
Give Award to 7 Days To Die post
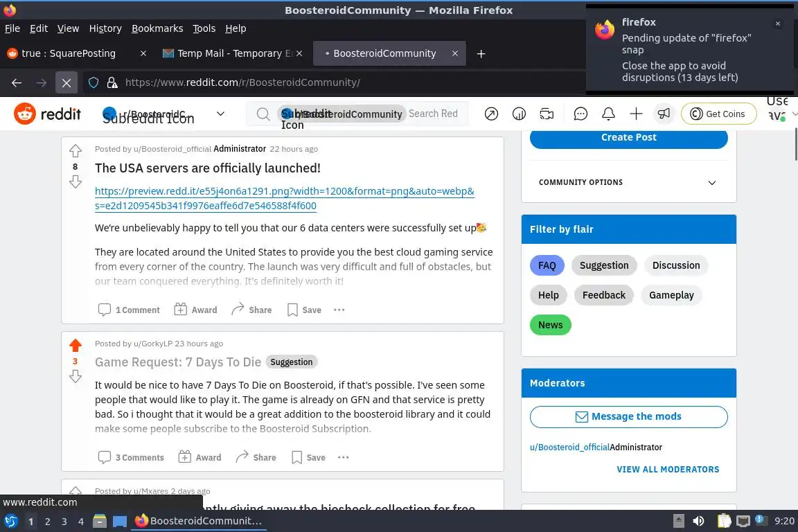pyautogui.click(x=200, y=457)
